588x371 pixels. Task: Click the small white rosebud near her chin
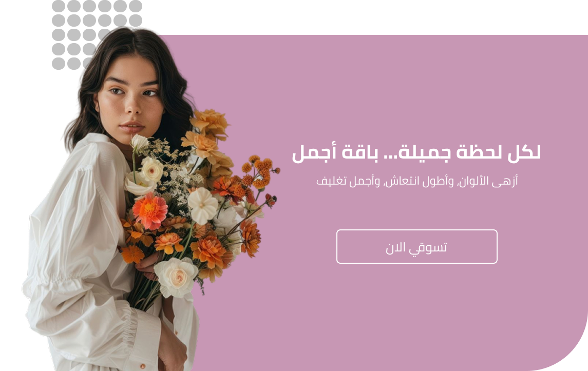point(139,143)
